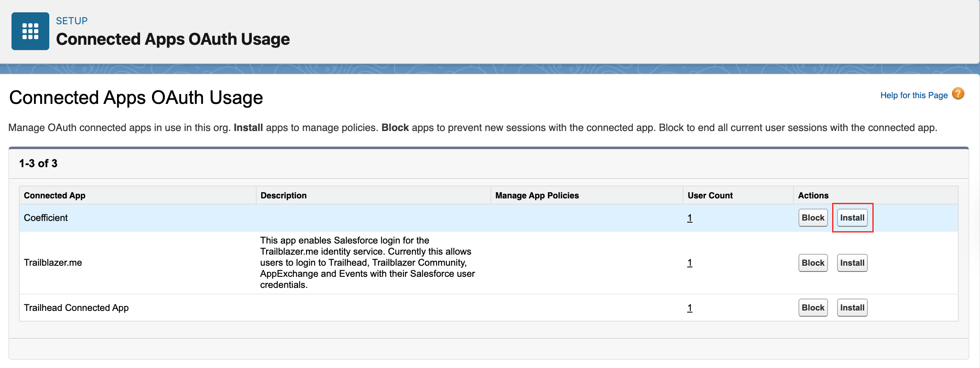Open the orange help question-mark icon
Viewport: 980px width, 368px height.
(x=958, y=94)
